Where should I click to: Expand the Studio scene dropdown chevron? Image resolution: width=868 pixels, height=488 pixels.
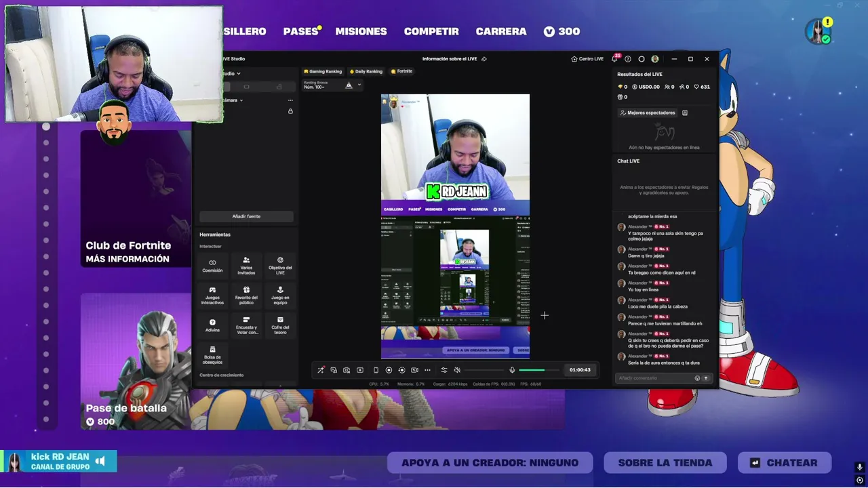click(x=238, y=73)
